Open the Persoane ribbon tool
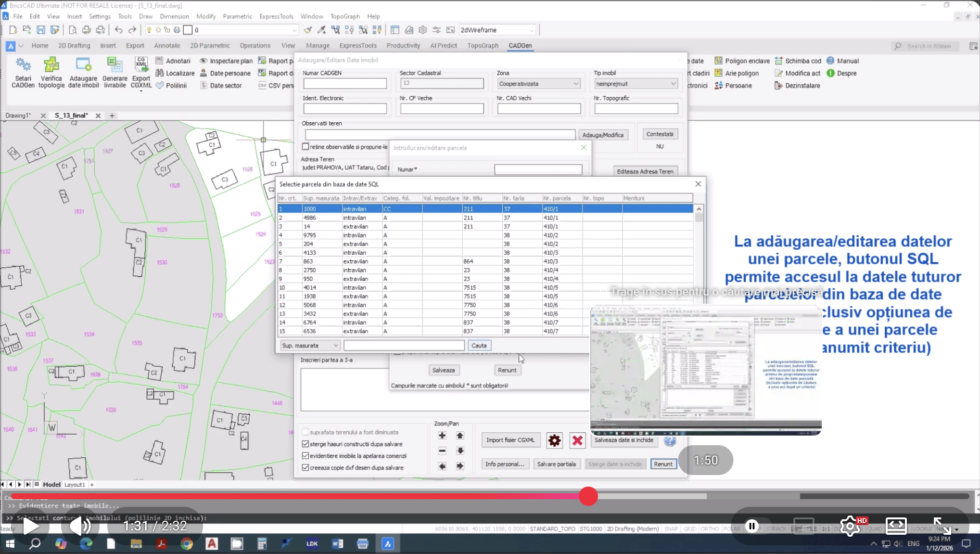 tap(733, 86)
